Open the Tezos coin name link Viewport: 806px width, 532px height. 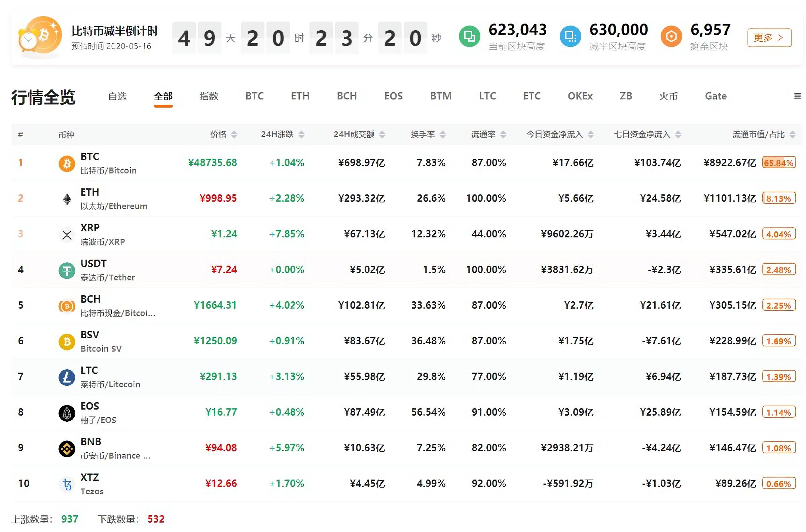click(91, 491)
